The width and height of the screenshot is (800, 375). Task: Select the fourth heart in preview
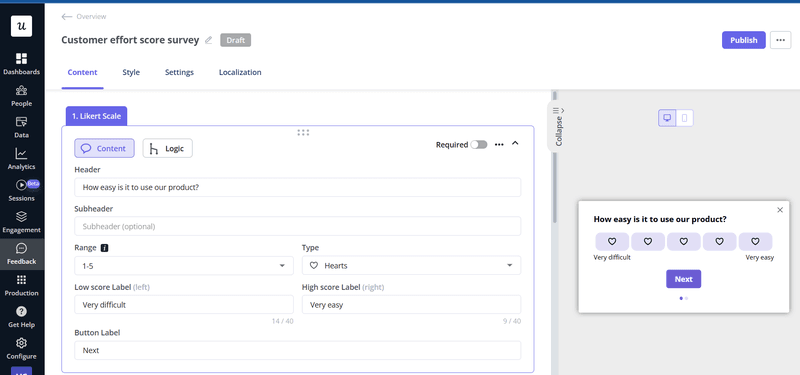(719, 241)
